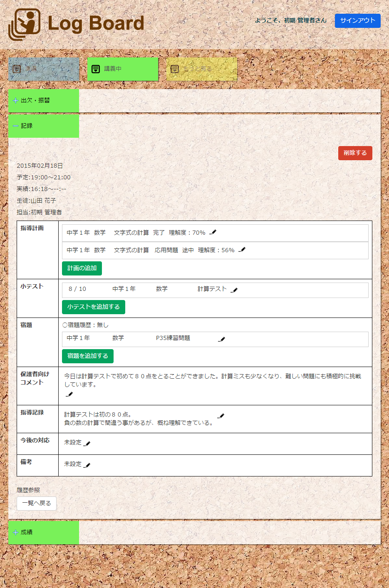The width and height of the screenshot is (389, 588).
Task: Click the サインアウト button
Action: pos(357,20)
